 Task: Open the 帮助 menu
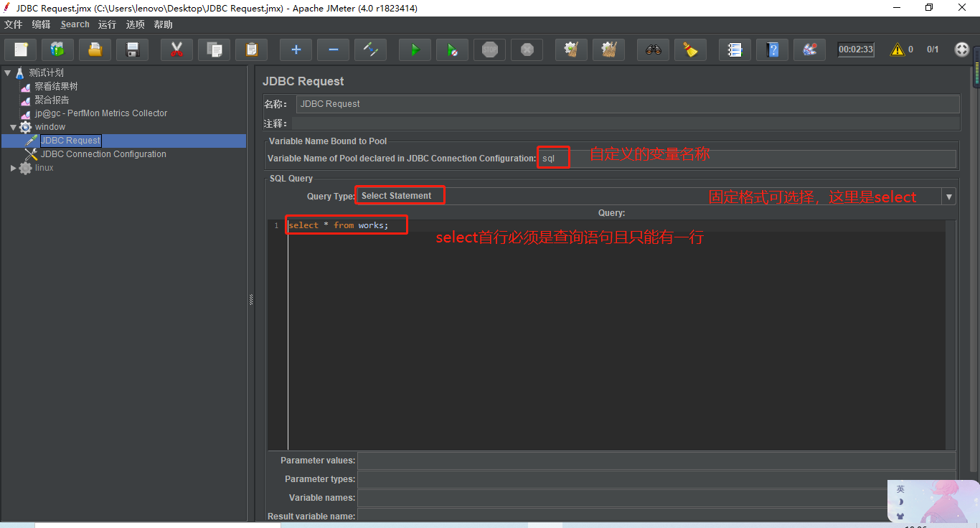(x=163, y=24)
